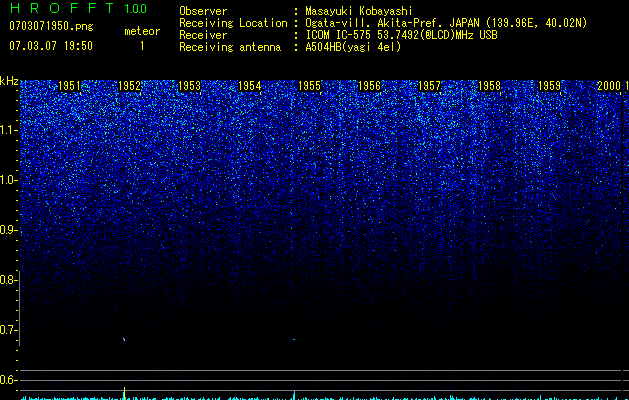Select the file name 0703071950.png
This screenshot has height=400, width=629.
pyautogui.click(x=51, y=26)
